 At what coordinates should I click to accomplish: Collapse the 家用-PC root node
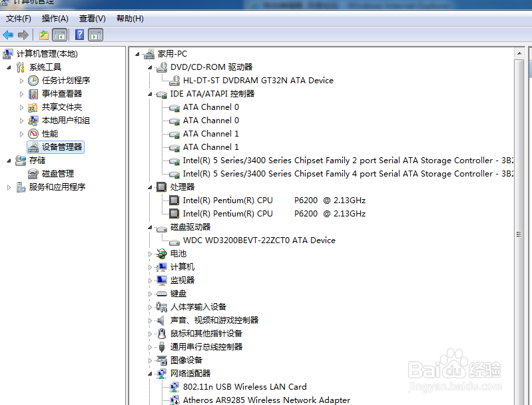point(137,54)
